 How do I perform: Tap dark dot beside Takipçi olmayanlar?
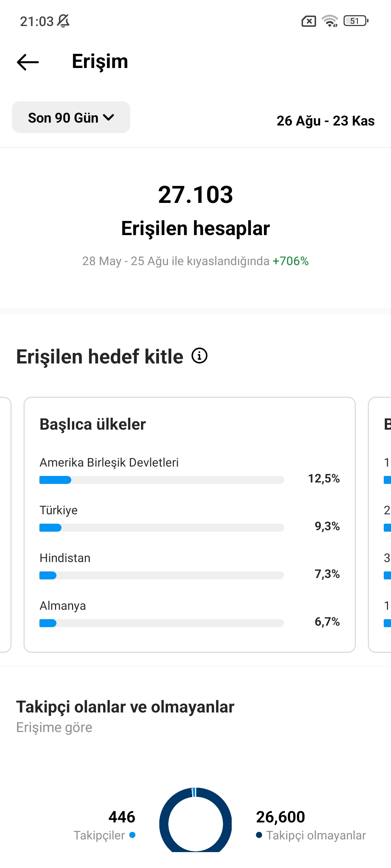(259, 835)
